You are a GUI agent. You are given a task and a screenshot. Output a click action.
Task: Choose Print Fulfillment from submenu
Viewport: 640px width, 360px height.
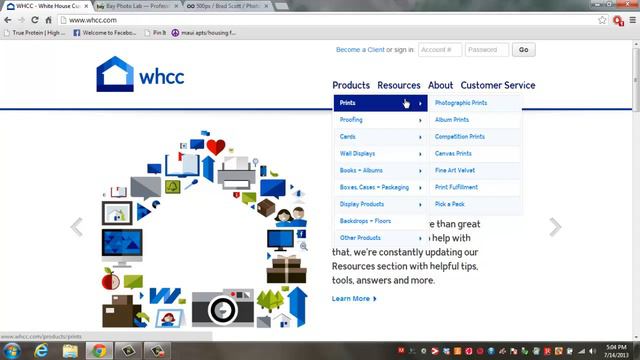tap(475, 187)
